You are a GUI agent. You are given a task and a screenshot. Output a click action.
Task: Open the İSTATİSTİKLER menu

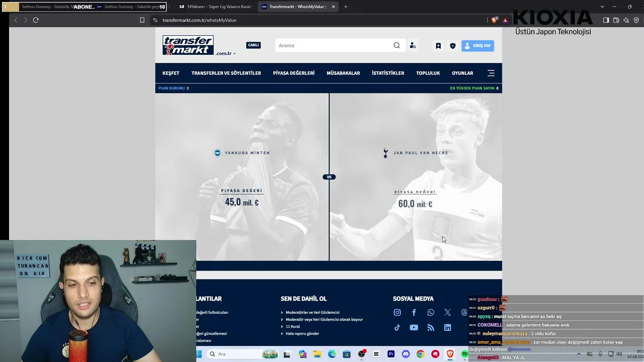click(x=388, y=73)
